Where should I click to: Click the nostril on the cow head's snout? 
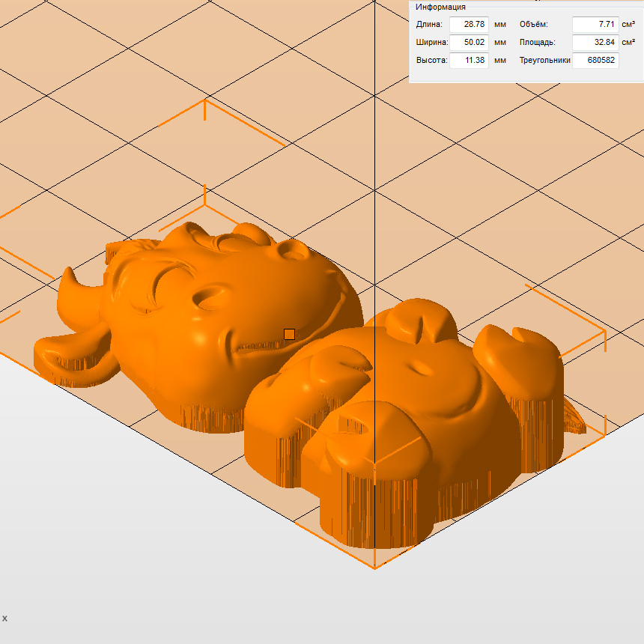click(x=296, y=253)
